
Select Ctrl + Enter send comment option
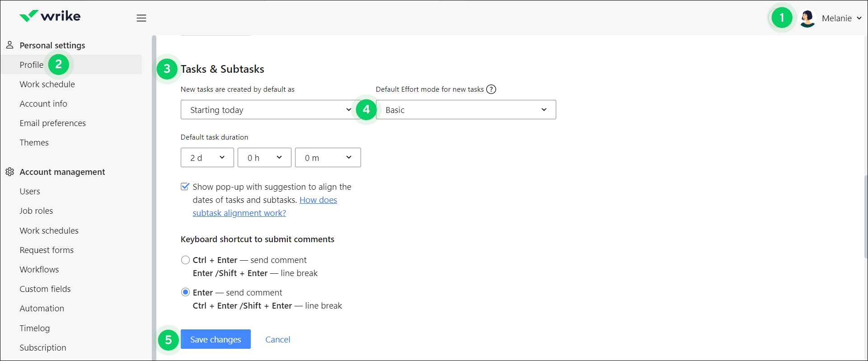click(185, 260)
